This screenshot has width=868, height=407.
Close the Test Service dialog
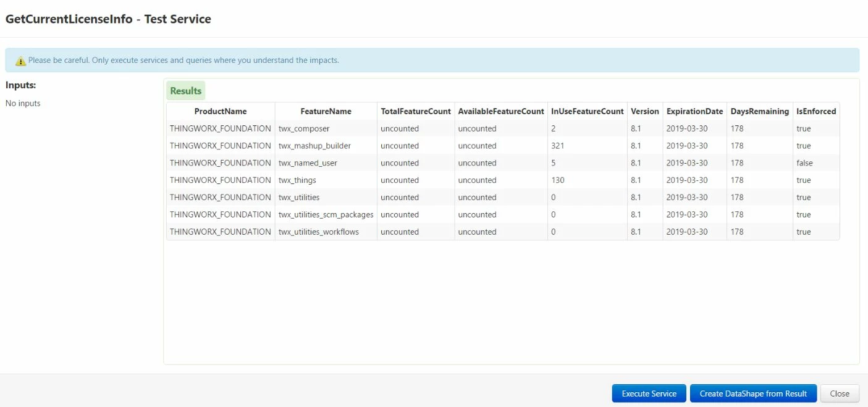click(840, 393)
